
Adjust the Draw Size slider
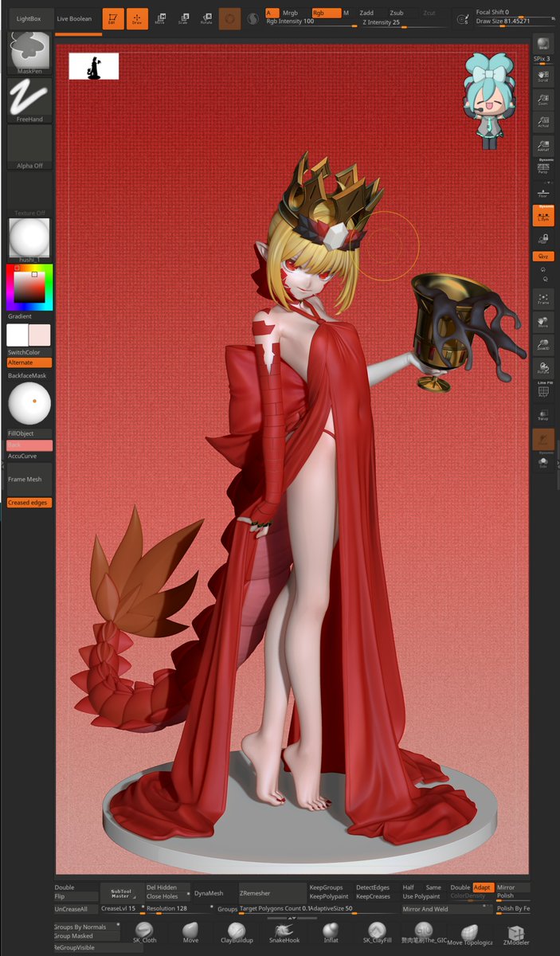click(513, 22)
